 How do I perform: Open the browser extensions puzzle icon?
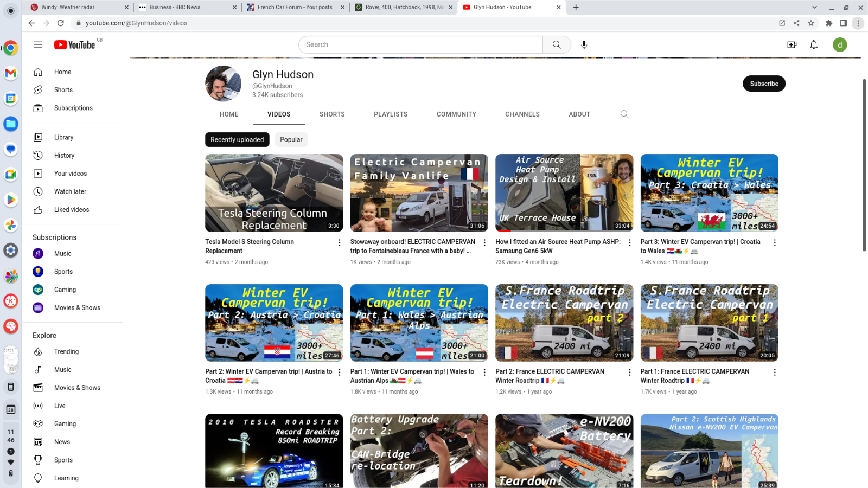pyautogui.click(x=829, y=23)
